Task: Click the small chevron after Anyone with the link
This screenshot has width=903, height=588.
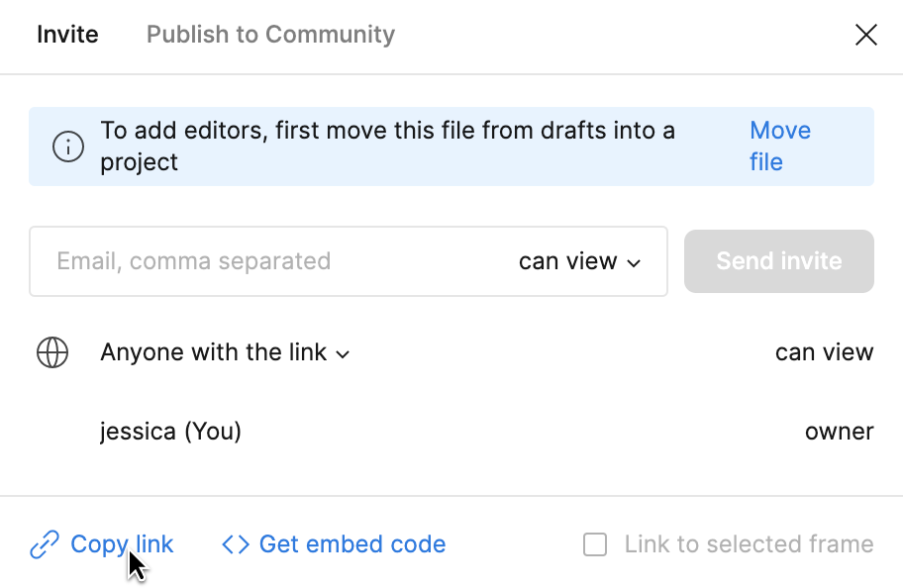Action: click(x=343, y=354)
